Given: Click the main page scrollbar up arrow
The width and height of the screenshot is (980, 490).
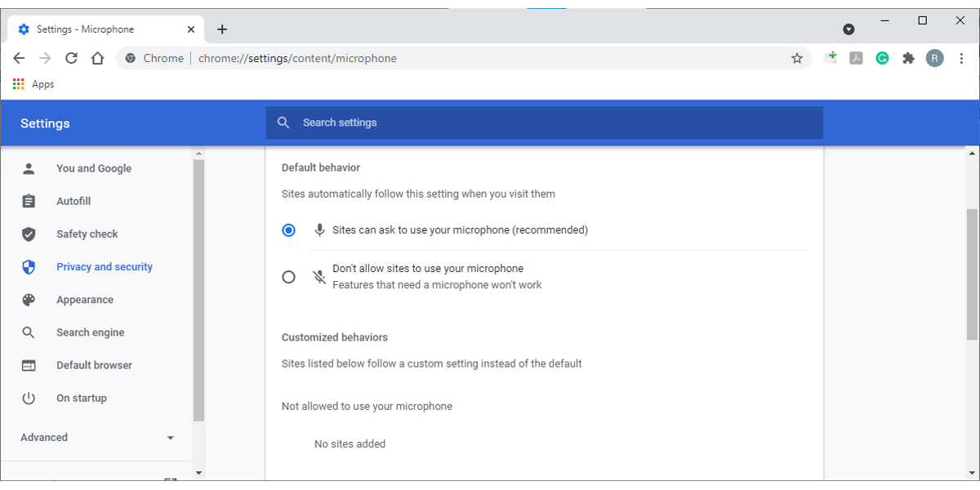Looking at the screenshot, I should click(972, 153).
